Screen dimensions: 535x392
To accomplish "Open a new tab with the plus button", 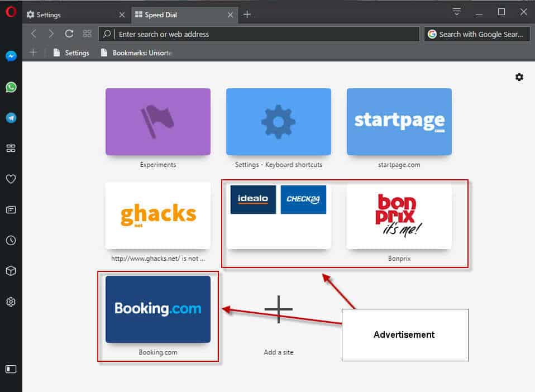I will click(x=247, y=15).
